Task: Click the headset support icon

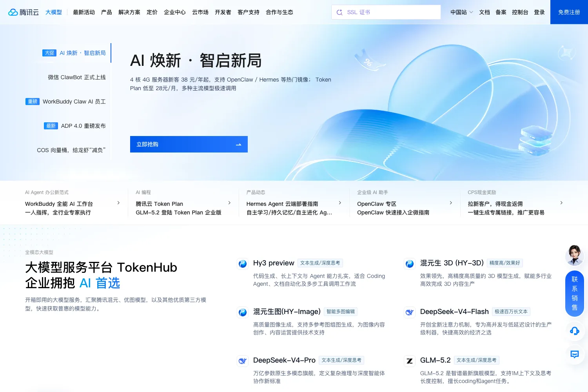Action: (x=575, y=331)
